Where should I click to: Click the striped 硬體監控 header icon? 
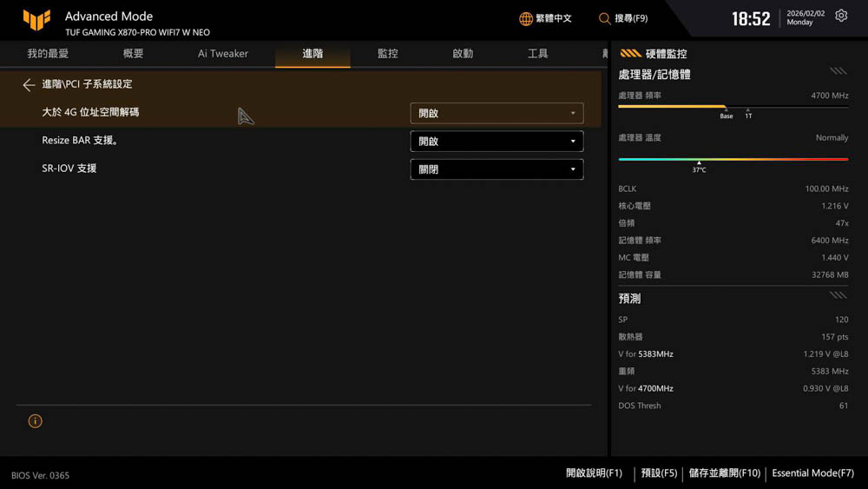tap(630, 54)
